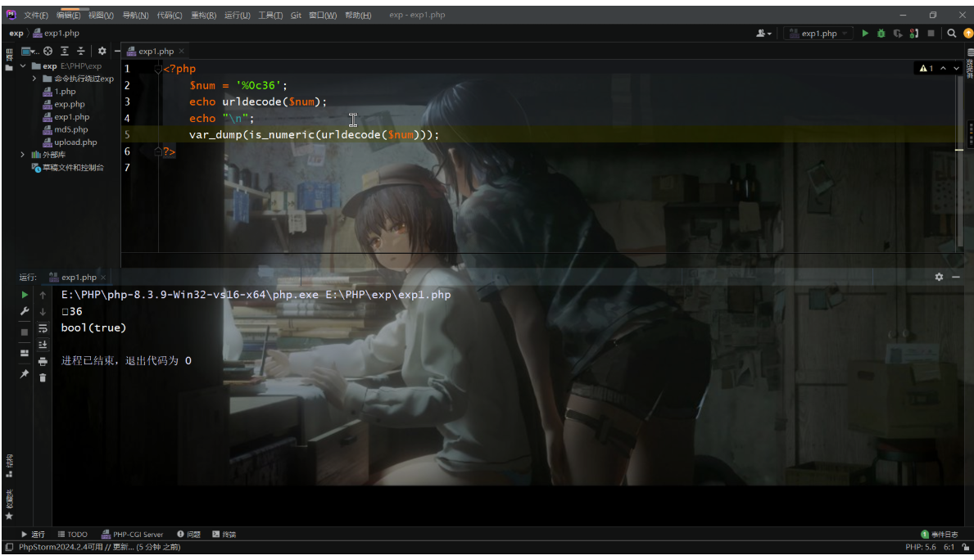Open the 工具(T) menu
The height and width of the screenshot is (560, 974).
coord(270,15)
